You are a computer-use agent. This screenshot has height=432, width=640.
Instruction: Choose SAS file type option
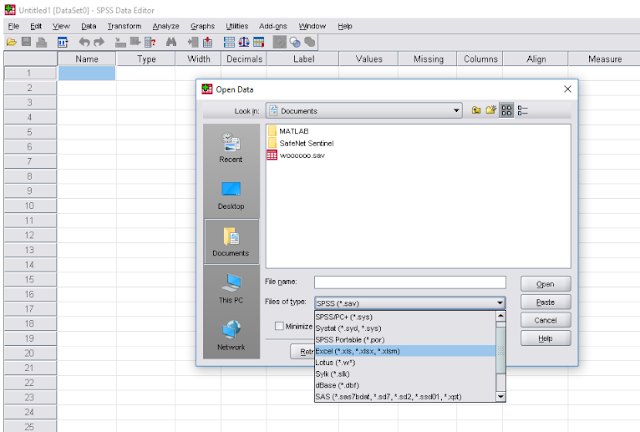[x=405, y=397]
